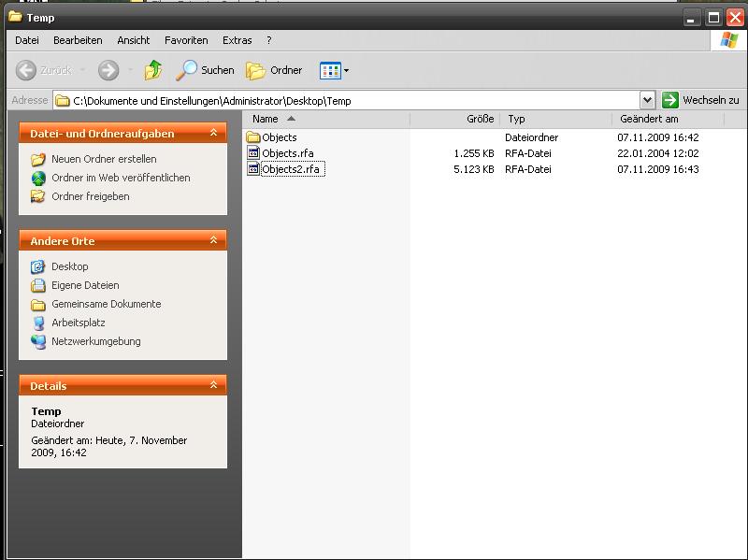Collapse the Details panel
The height and width of the screenshot is (560, 748).
(214, 385)
